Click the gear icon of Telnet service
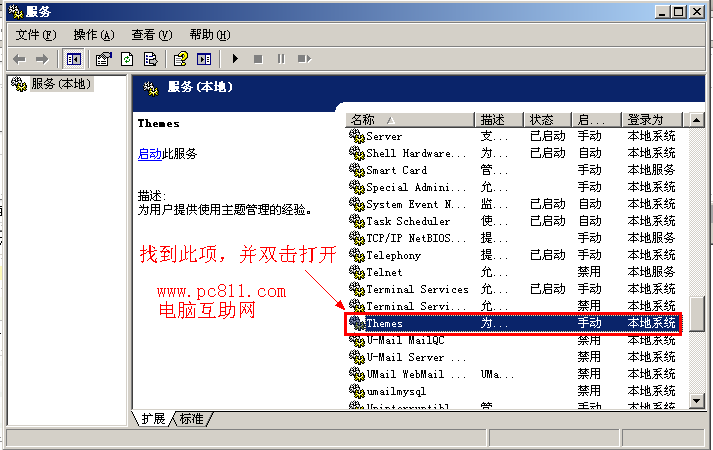Screen dimensions: 713x450 pyautogui.click(x=357, y=272)
